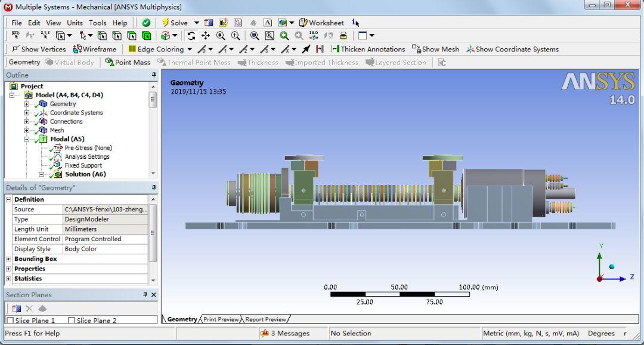The width and height of the screenshot is (644, 345).
Task: Toggle Thicken Annotations
Action: click(x=368, y=49)
